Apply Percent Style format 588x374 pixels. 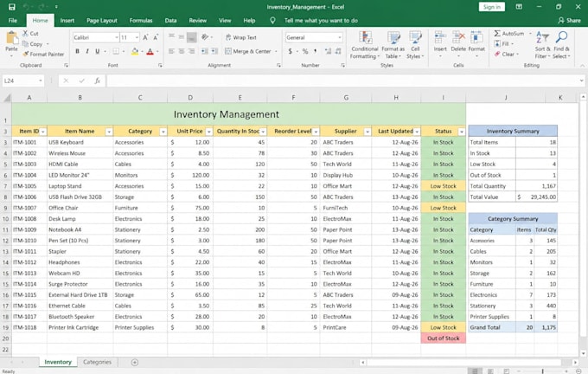pos(305,51)
